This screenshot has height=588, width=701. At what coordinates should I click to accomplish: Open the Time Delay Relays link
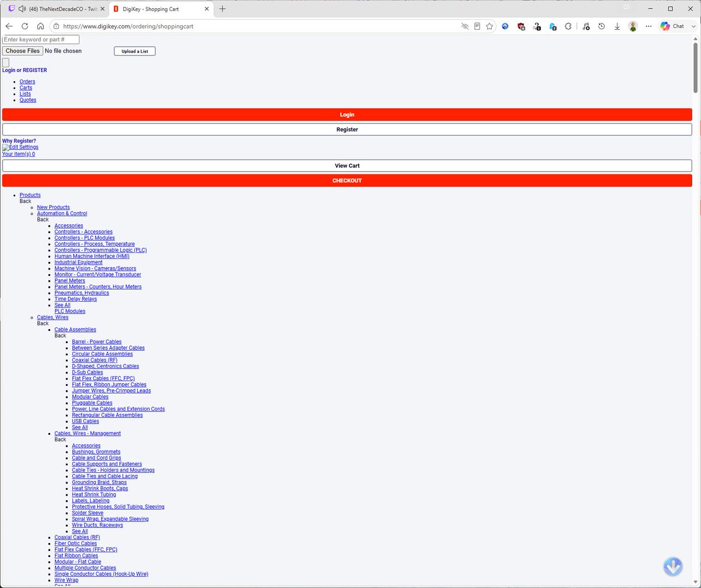click(x=76, y=299)
